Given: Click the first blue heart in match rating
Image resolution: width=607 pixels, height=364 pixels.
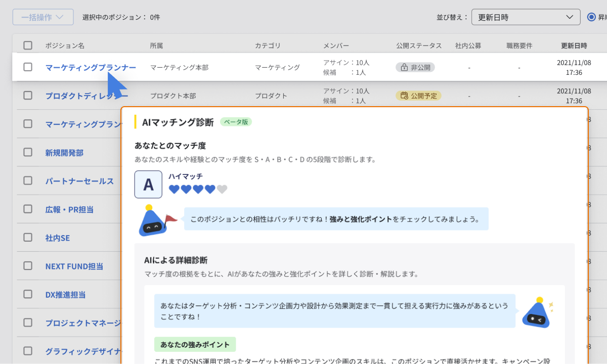Looking at the screenshot, I should click(x=174, y=190).
